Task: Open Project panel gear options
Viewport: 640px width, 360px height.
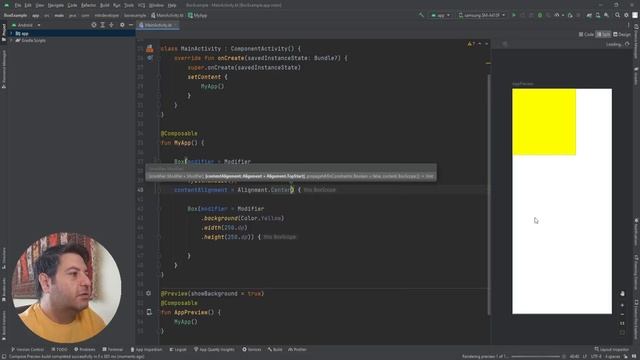Action: tap(122, 25)
